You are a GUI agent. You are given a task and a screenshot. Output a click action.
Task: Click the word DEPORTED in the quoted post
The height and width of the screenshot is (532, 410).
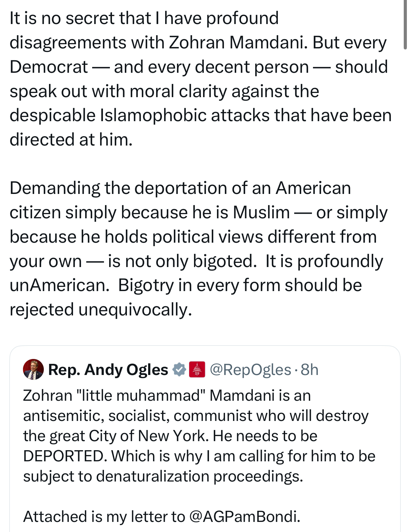(x=65, y=456)
